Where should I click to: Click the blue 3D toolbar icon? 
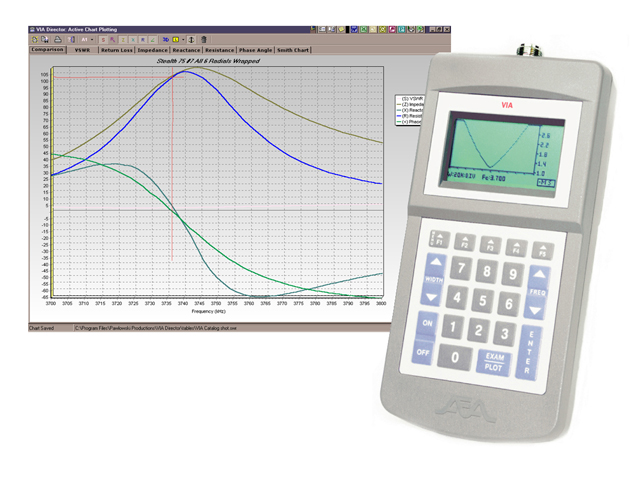pyautogui.click(x=166, y=40)
